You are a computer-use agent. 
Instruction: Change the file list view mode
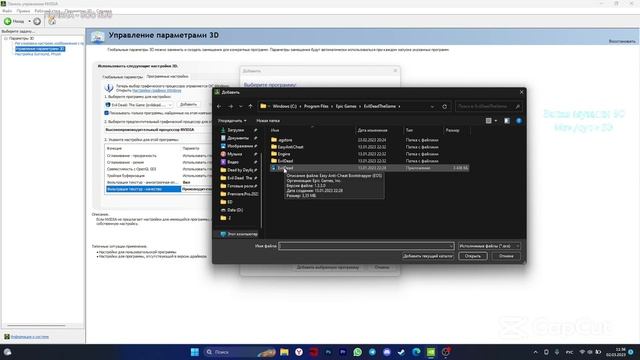tap(489, 121)
